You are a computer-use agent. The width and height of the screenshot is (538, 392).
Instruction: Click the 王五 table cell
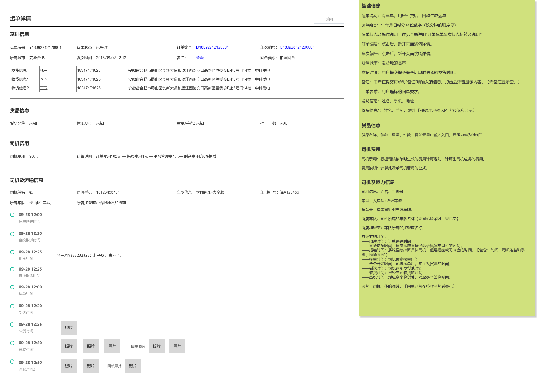pyautogui.click(x=58, y=88)
